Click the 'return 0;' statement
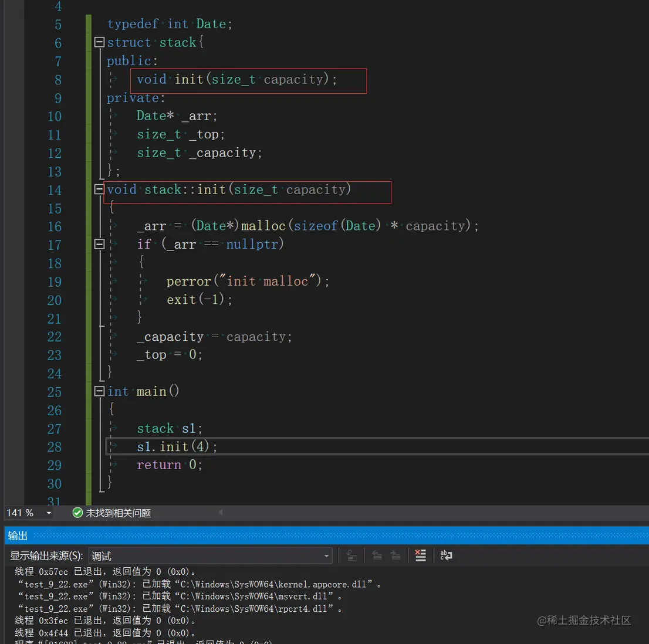This screenshot has width=649, height=644. pos(170,465)
